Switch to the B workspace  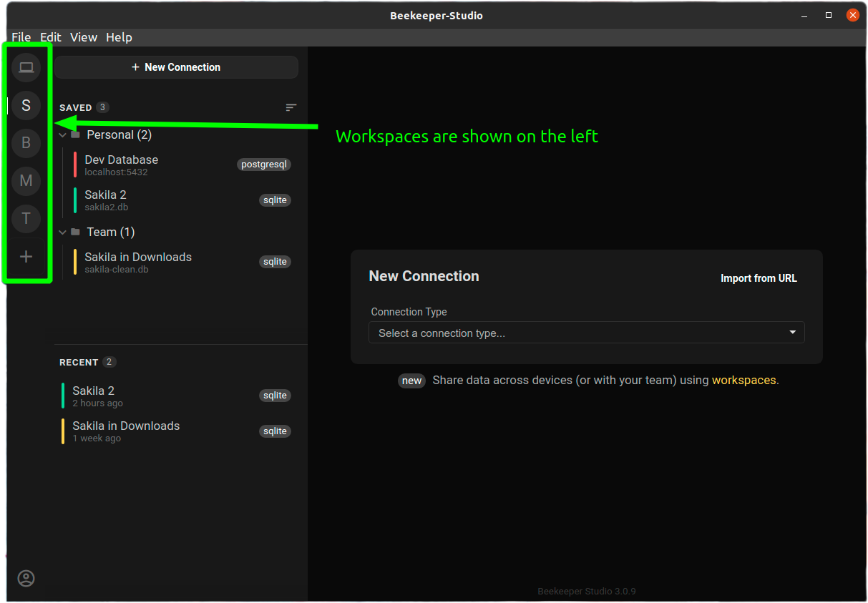(26, 143)
